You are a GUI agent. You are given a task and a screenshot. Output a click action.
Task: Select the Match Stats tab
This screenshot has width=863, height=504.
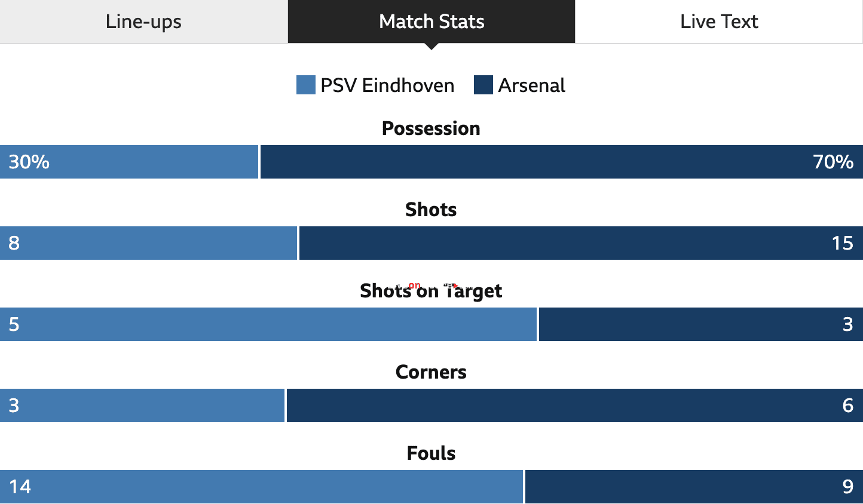431,21
